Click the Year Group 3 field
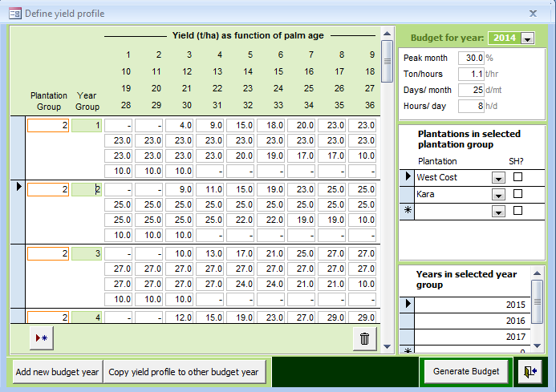Screen dimensions: 556x392 click(87, 254)
